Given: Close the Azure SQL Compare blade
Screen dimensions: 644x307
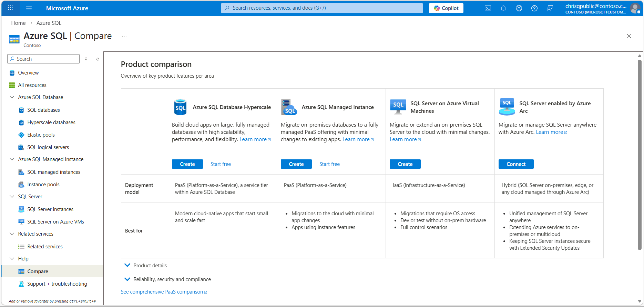Looking at the screenshot, I should (x=629, y=36).
